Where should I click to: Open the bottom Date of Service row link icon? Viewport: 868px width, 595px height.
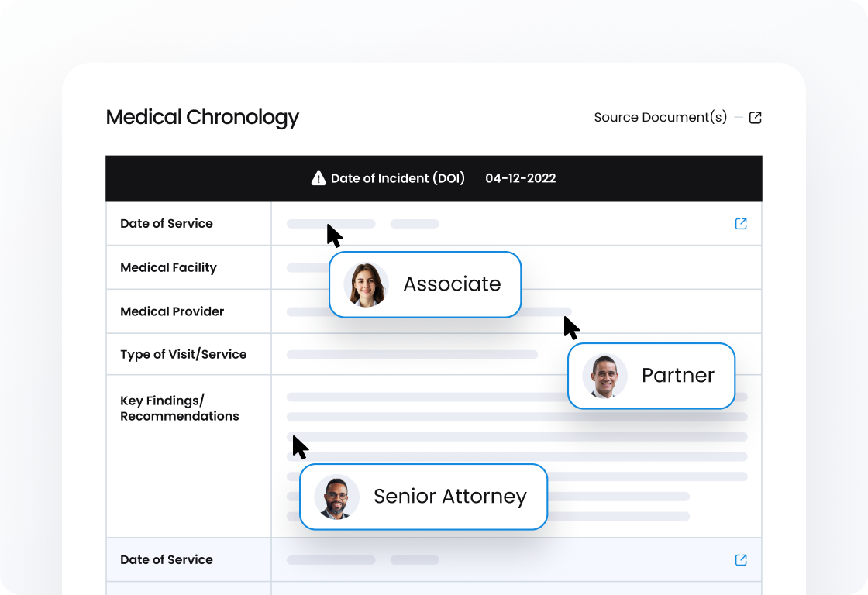[741, 560]
